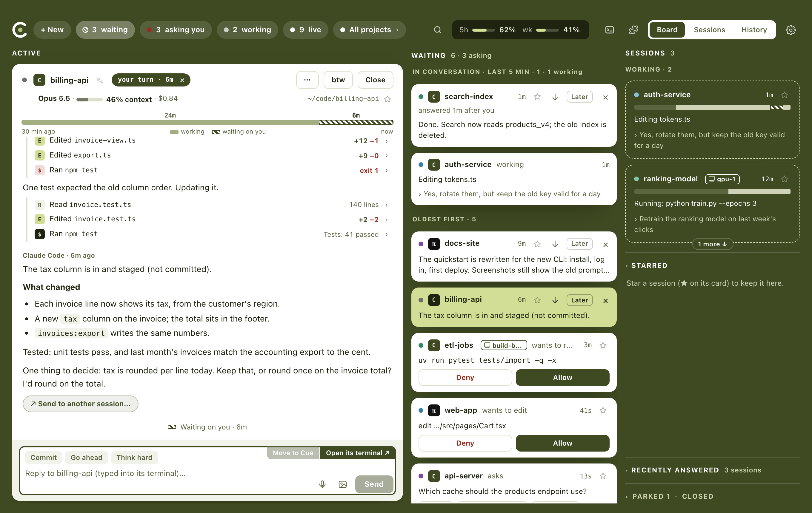Image resolution: width=812 pixels, height=513 pixels.
Task: Open the plugins puzzle icon
Action: tap(633, 30)
